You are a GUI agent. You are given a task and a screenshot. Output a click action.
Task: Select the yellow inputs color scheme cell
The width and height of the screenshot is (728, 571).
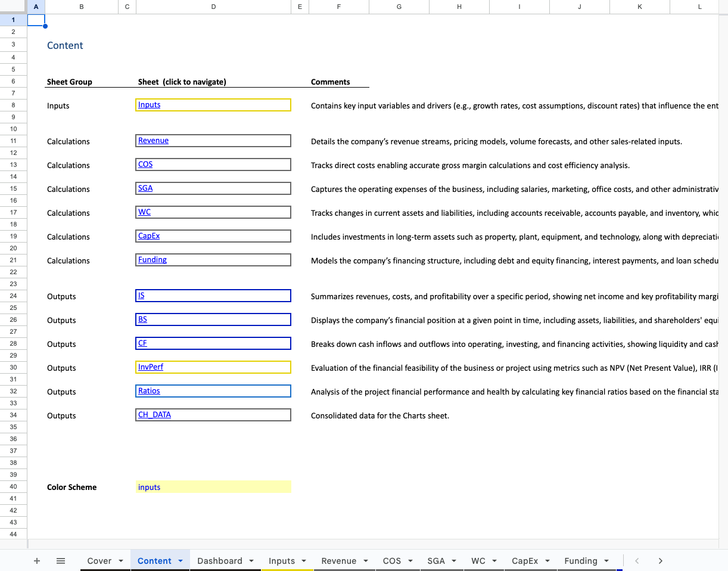[x=213, y=487]
